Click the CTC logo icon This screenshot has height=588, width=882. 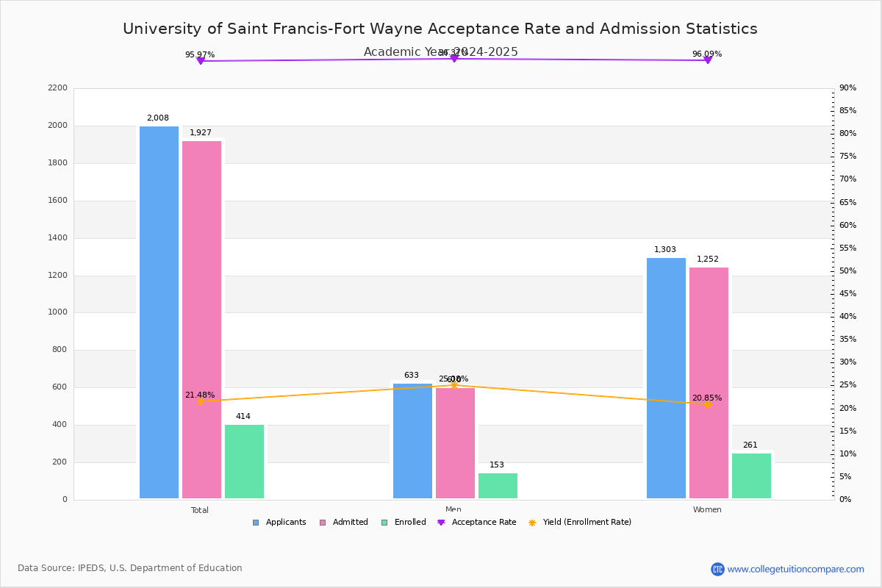point(717,569)
